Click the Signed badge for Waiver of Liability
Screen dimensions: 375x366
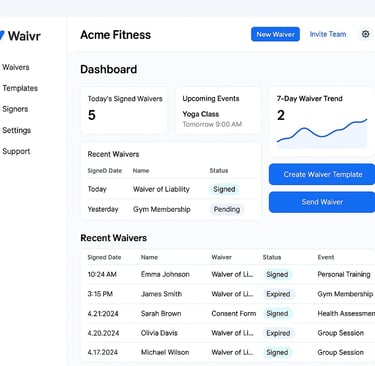[x=224, y=189]
